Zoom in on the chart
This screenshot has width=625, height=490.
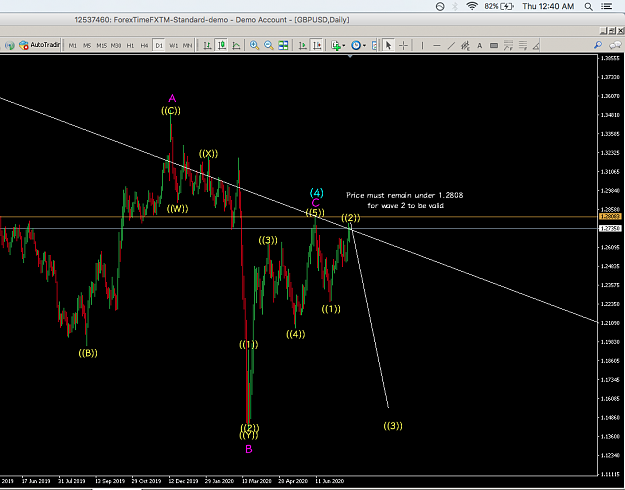pyautogui.click(x=254, y=45)
